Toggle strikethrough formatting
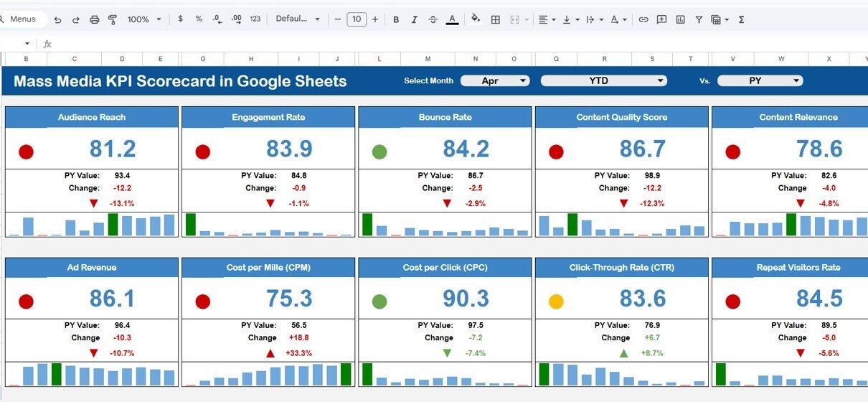The width and height of the screenshot is (868, 402). tap(433, 19)
